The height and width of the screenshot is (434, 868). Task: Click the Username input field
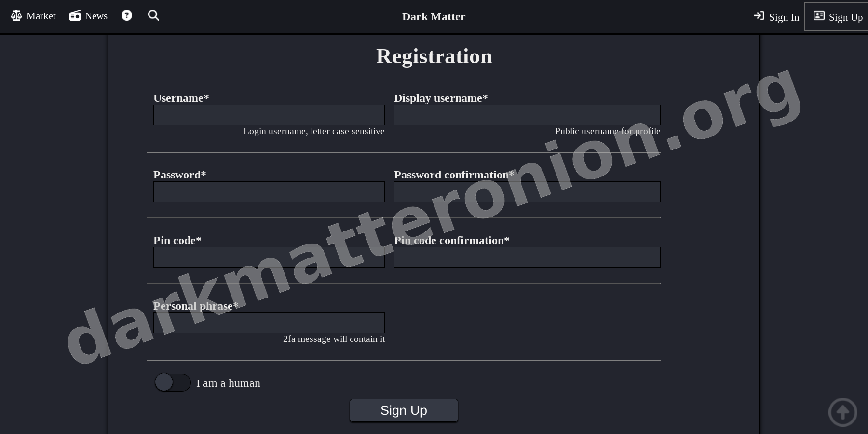268,115
